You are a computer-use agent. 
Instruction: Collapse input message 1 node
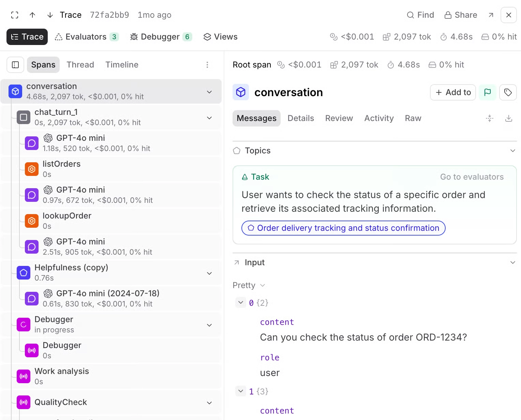click(241, 391)
